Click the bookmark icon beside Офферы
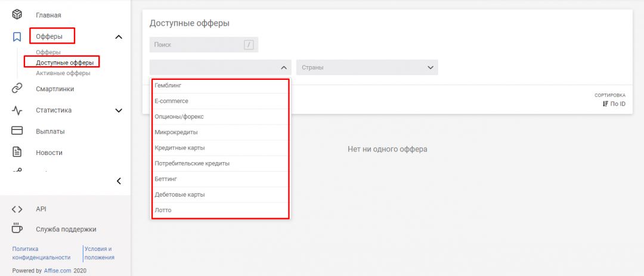 [17, 37]
